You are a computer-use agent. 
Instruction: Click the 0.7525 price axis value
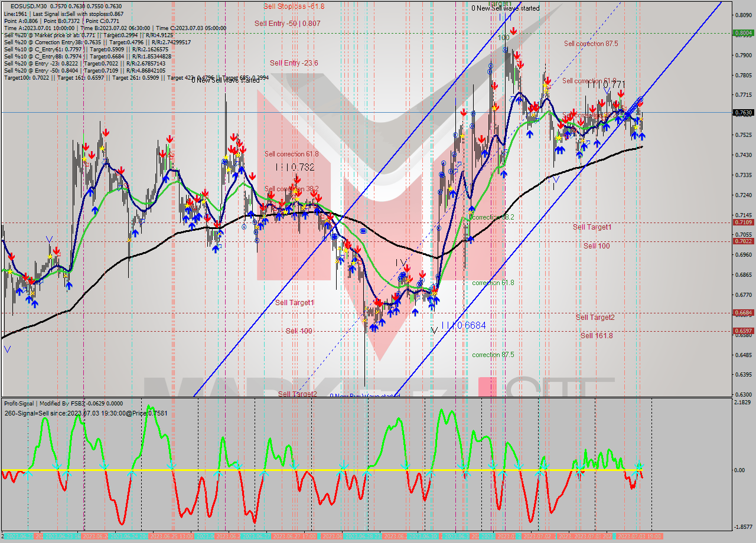[x=744, y=135]
